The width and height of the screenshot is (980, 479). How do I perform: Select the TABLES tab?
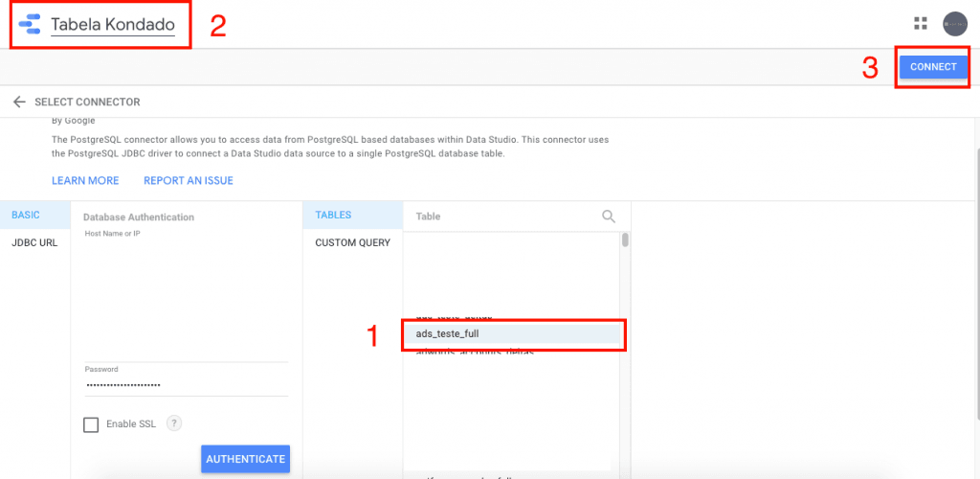pyautogui.click(x=334, y=216)
